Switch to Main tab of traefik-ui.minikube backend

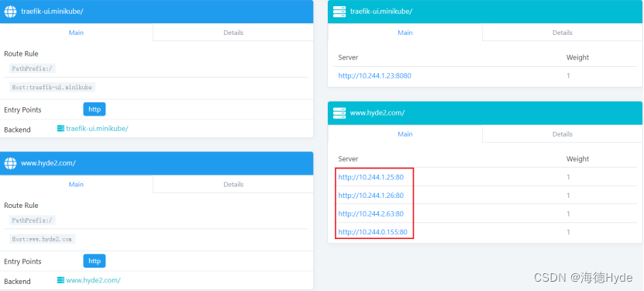tap(405, 33)
